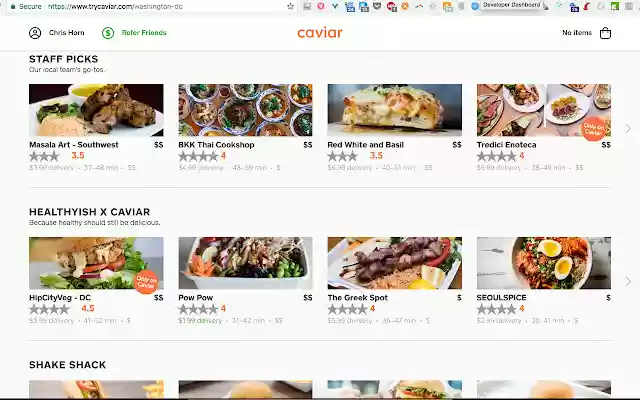This screenshot has width=640, height=400.
Task: Click The Greek Spot kebab photo
Action: click(395, 263)
